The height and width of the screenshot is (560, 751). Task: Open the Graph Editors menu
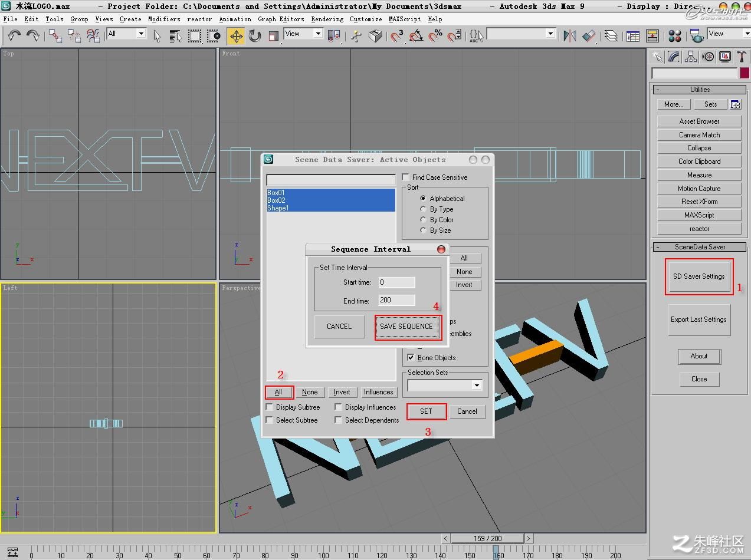tap(281, 19)
